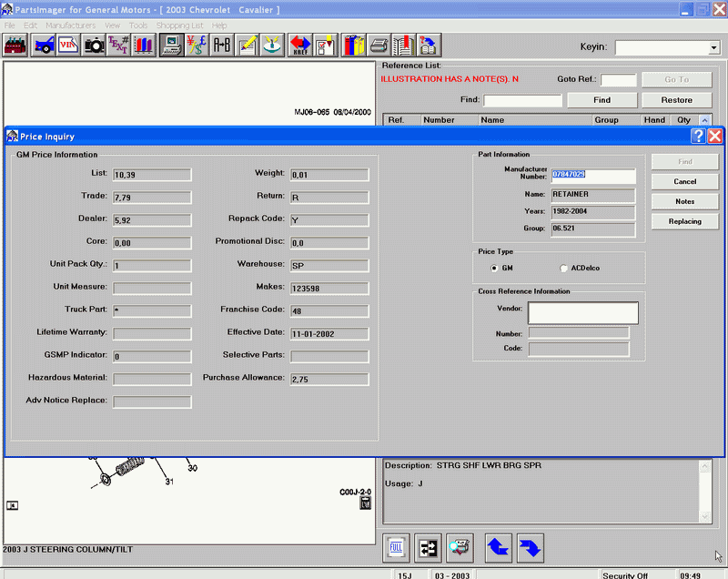Click the blue down-right arrow icon
Viewport: 728px width, 579px height.
click(x=531, y=548)
